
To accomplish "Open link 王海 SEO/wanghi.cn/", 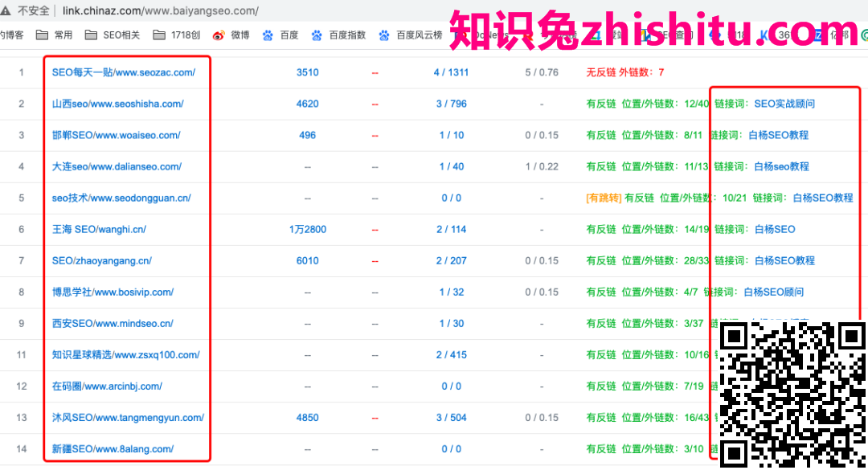I will coord(99,229).
